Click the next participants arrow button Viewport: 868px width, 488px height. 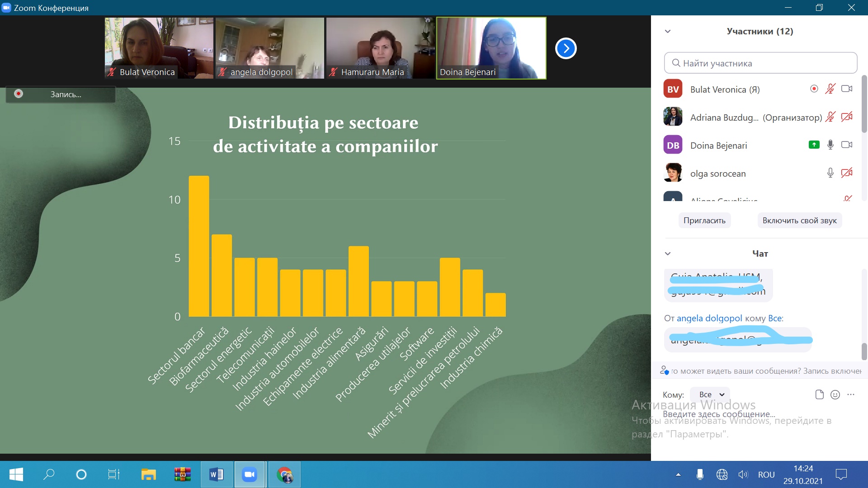tap(566, 48)
